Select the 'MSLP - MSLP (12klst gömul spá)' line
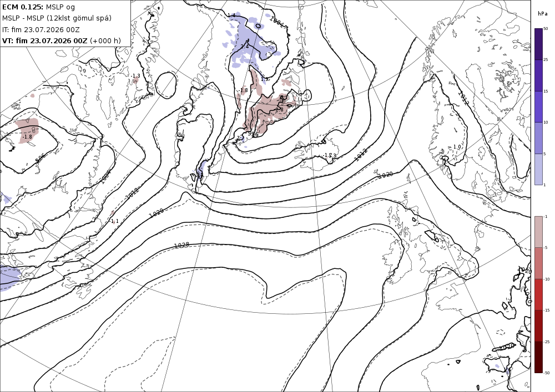This screenshot has width=555, height=392. coord(57,18)
